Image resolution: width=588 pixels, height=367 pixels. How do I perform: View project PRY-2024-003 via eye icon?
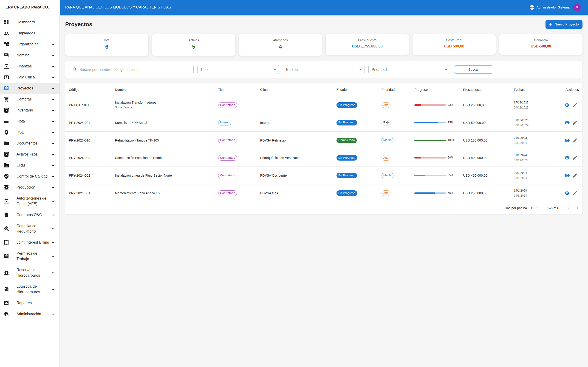point(567,158)
